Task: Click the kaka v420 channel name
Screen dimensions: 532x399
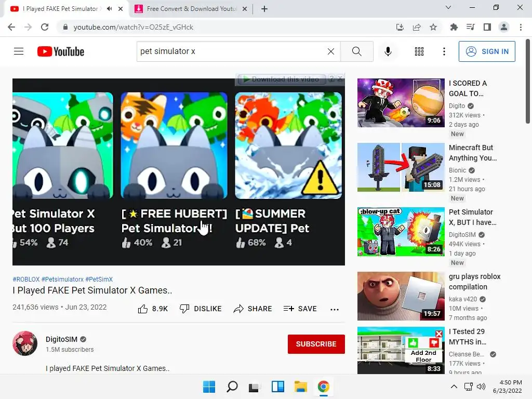Action: (x=463, y=299)
